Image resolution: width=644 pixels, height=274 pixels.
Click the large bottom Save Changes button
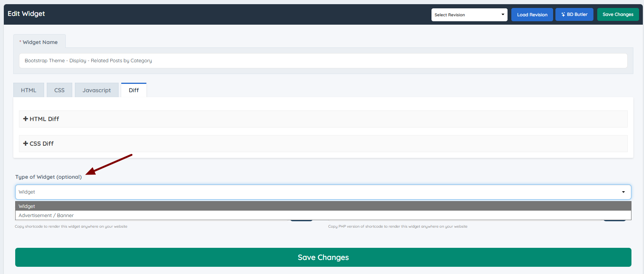[x=323, y=257]
